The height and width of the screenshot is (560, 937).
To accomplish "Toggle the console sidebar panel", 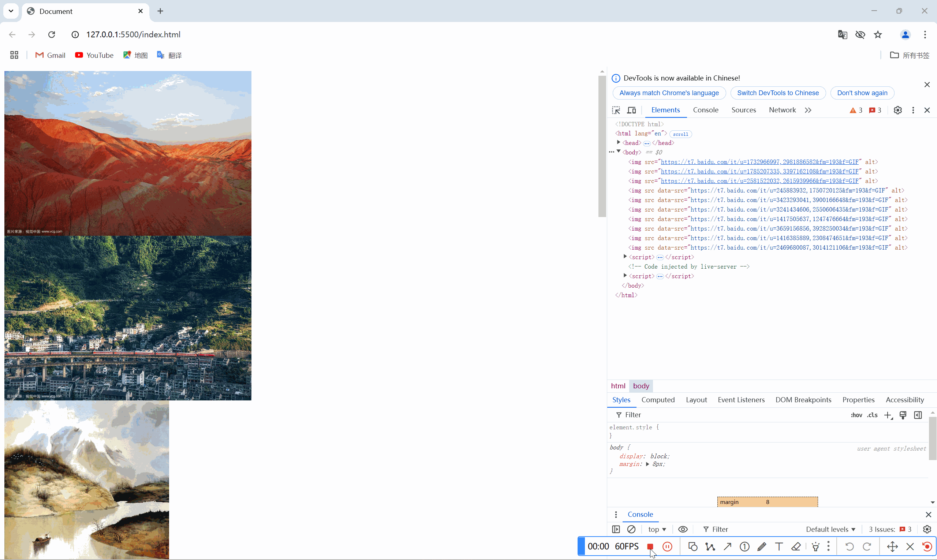I will point(616,529).
